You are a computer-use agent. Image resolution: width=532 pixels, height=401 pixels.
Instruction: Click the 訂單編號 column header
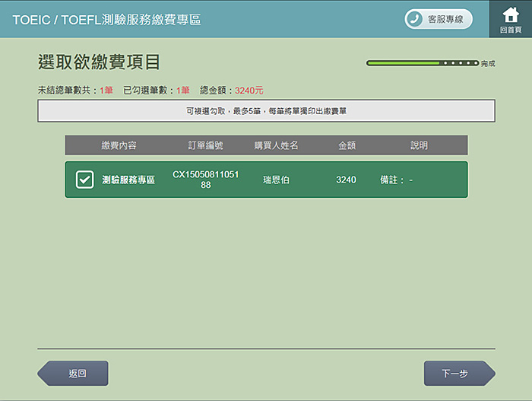point(205,145)
